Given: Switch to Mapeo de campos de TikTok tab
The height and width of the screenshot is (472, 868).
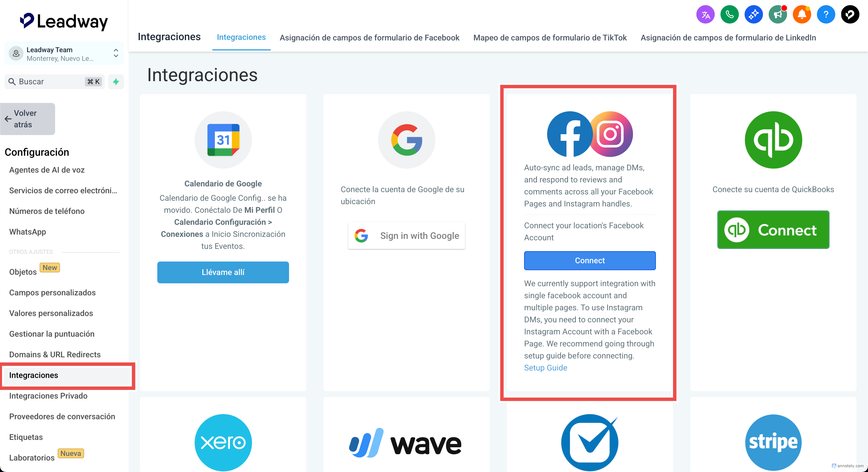Looking at the screenshot, I should tap(550, 37).
